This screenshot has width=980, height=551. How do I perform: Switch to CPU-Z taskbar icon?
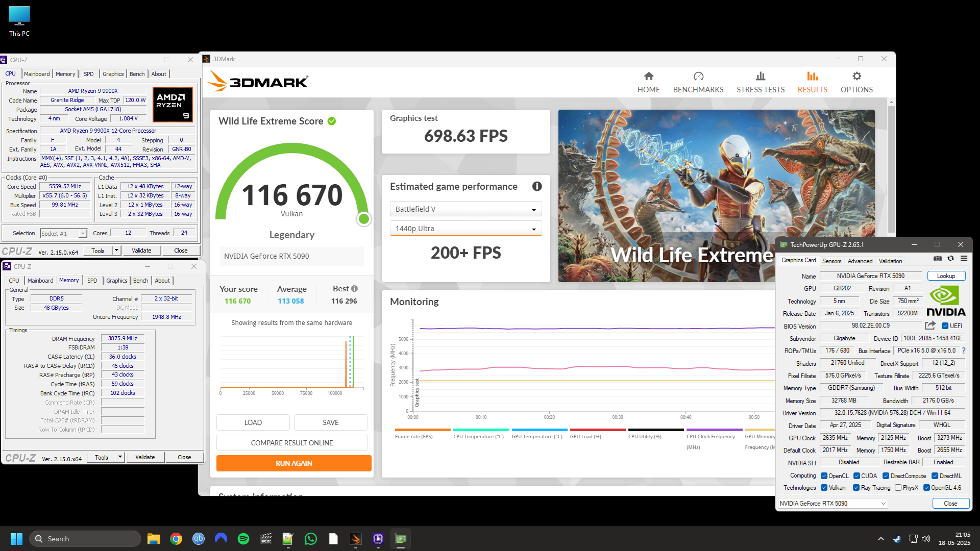[378, 539]
